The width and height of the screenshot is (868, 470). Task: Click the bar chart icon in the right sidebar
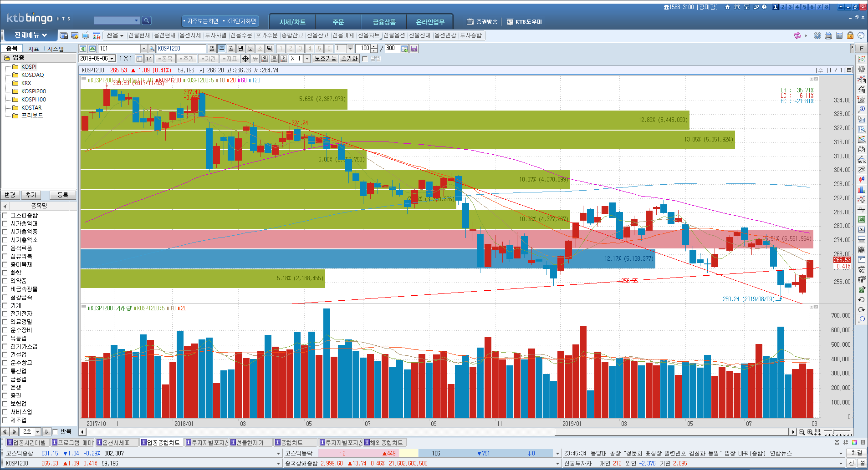tap(862, 189)
